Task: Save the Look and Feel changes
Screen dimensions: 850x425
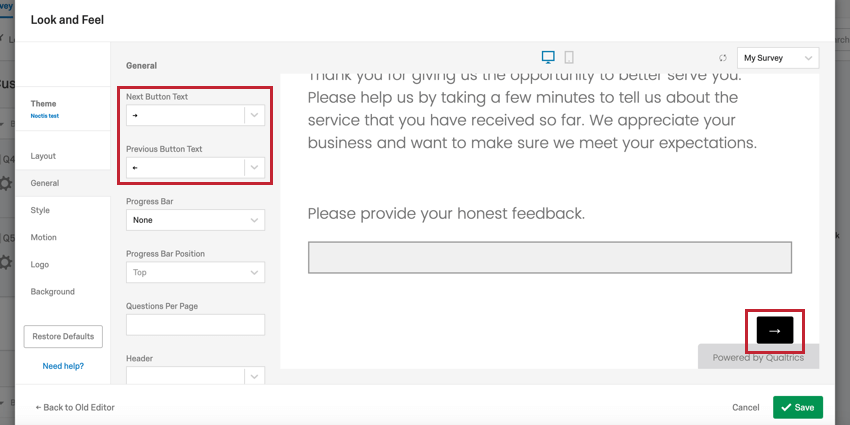Action: pos(798,407)
